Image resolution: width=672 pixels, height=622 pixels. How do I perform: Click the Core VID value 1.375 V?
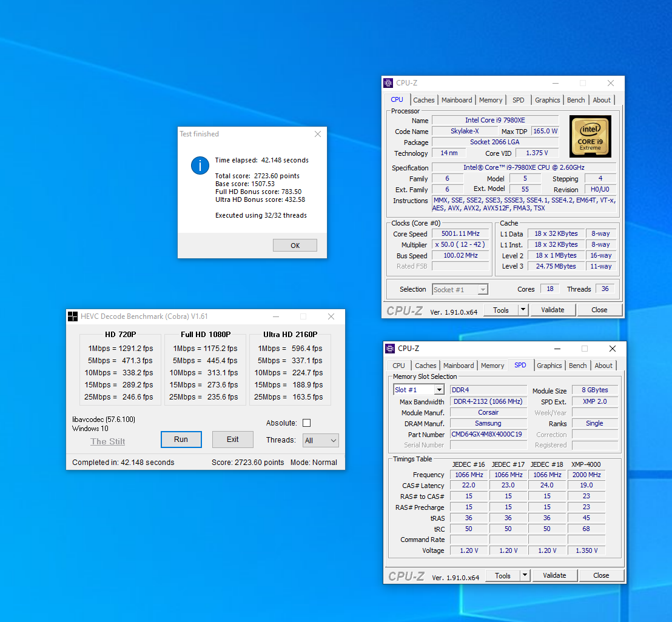[537, 153]
